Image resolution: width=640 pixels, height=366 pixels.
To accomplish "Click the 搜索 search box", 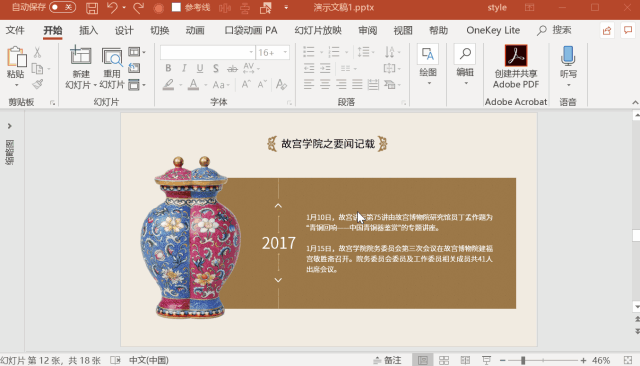I will point(554,30).
